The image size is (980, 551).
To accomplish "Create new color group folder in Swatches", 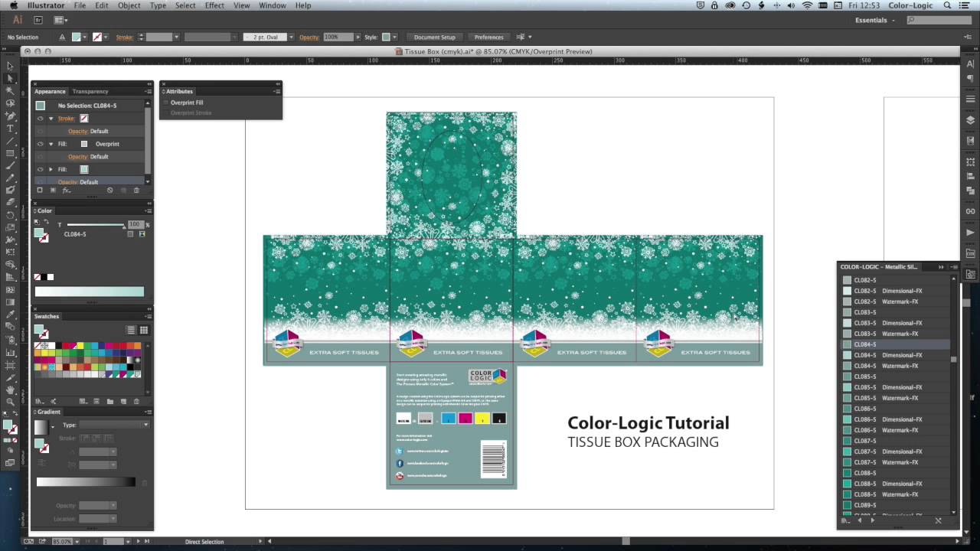I will pos(109,401).
